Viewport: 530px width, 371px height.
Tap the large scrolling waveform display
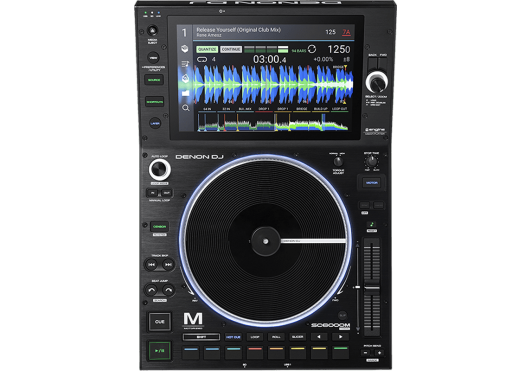[x=273, y=85]
